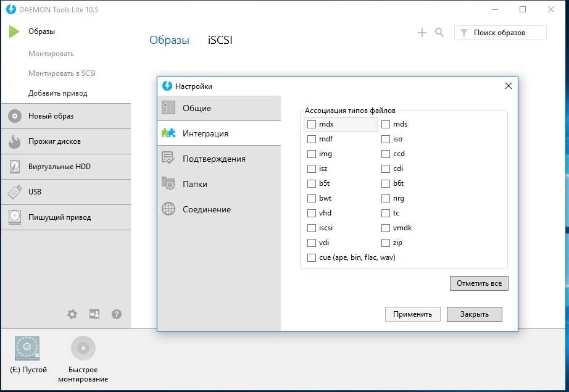569x392 pixels.
Task: Click the magnifier search icon
Action: point(439,33)
